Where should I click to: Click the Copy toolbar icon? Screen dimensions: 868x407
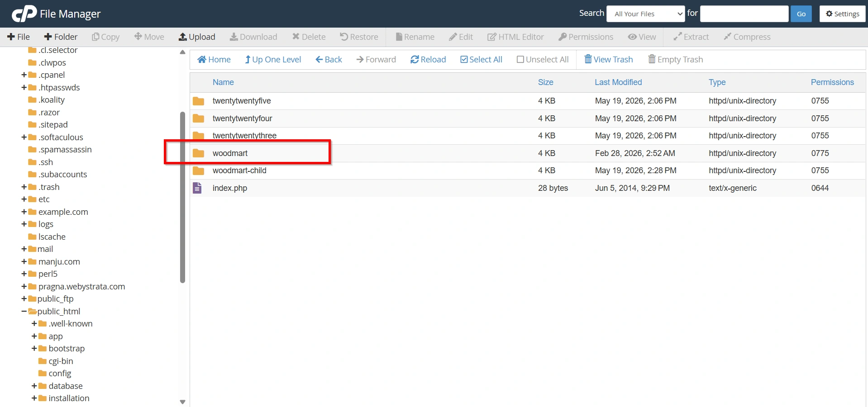coord(105,37)
